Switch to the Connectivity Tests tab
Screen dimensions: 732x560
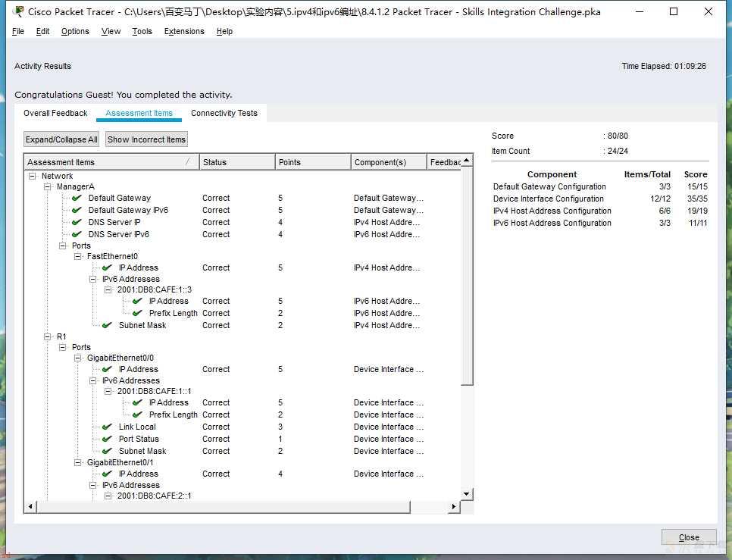224,113
